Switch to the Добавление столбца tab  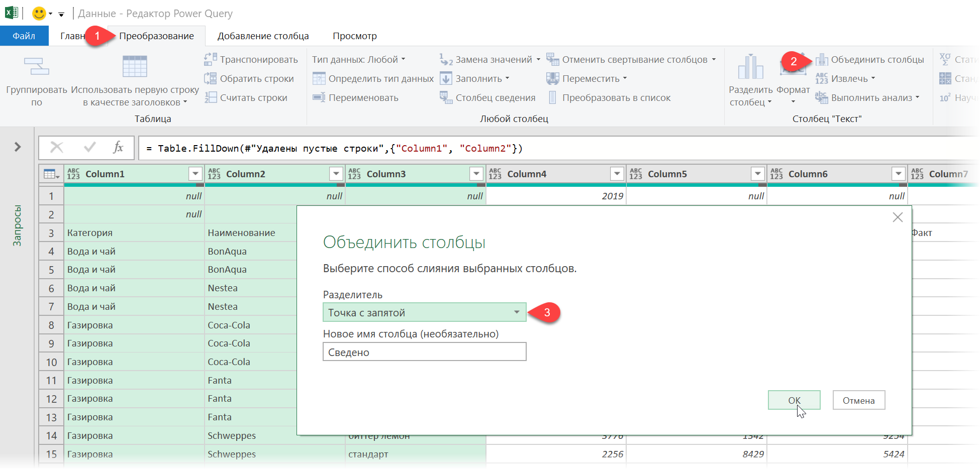click(263, 36)
